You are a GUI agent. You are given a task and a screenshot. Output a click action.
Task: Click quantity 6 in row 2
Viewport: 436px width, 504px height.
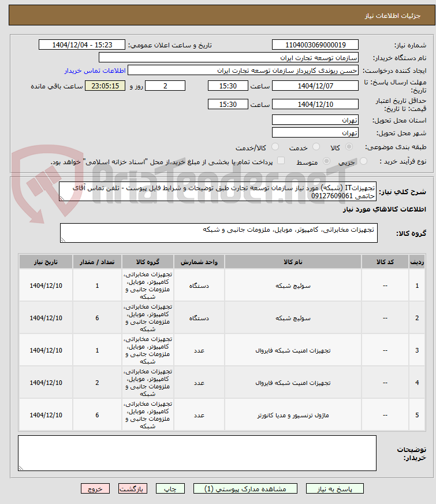[x=97, y=318]
